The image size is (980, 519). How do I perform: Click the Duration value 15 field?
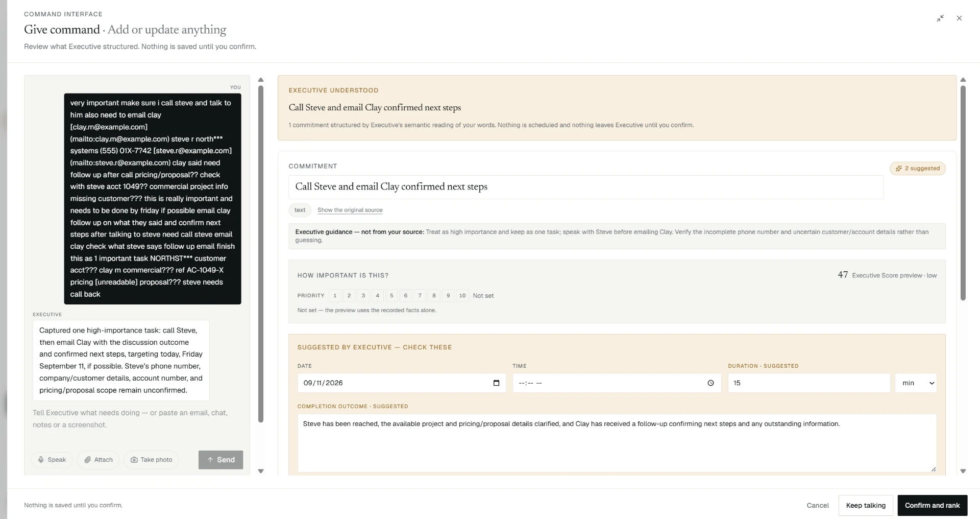click(x=809, y=383)
